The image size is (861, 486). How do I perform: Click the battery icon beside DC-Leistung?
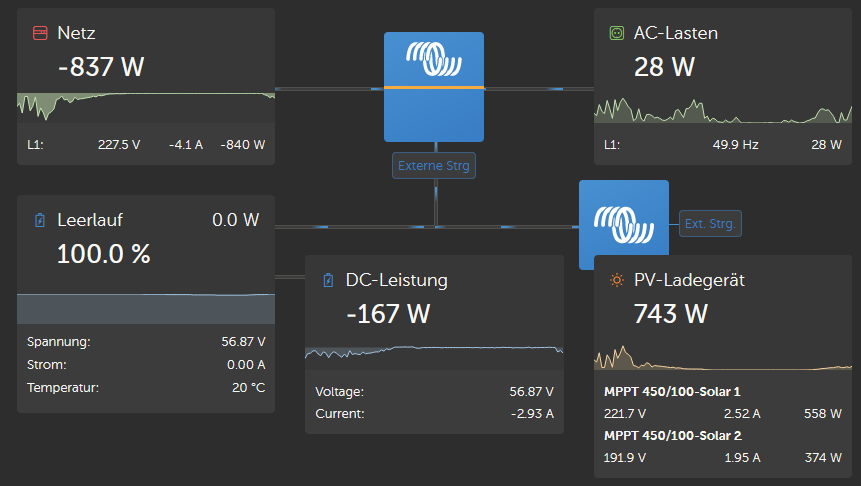(327, 281)
